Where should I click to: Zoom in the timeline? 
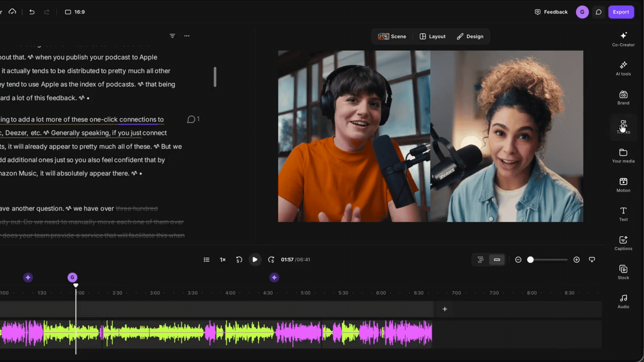click(x=577, y=260)
